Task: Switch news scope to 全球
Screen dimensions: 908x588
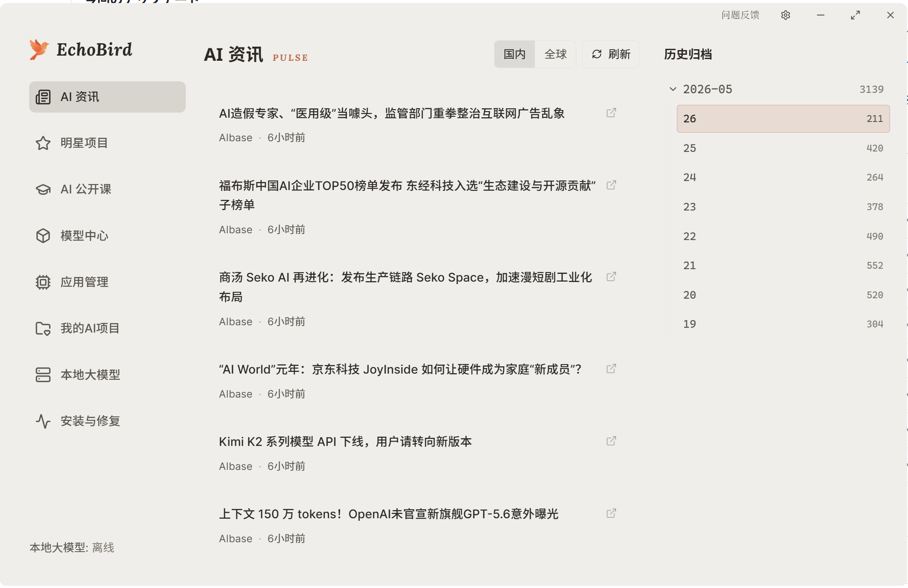Action: 556,54
